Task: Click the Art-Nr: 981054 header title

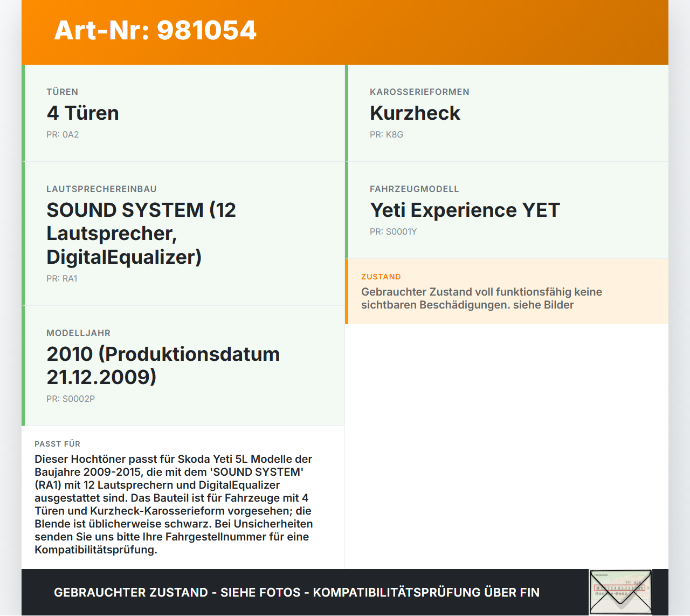Action: [155, 30]
